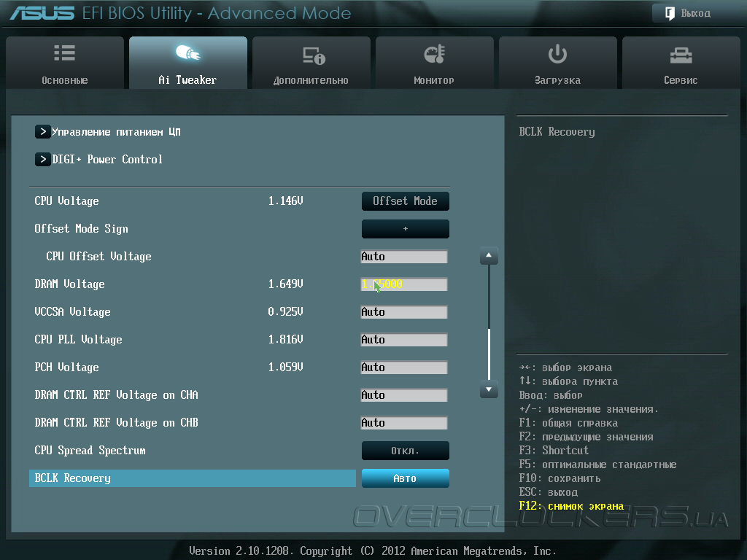Open the CPU Voltage Offset Mode dropdown

pyautogui.click(x=406, y=201)
